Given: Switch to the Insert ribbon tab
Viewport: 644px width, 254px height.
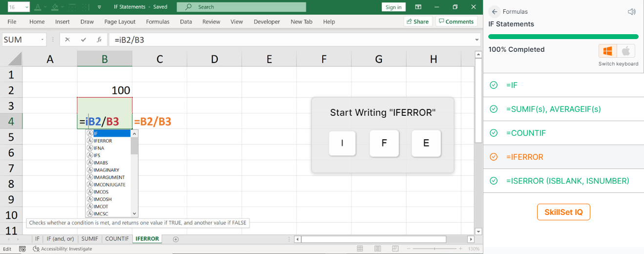Looking at the screenshot, I should tap(62, 21).
